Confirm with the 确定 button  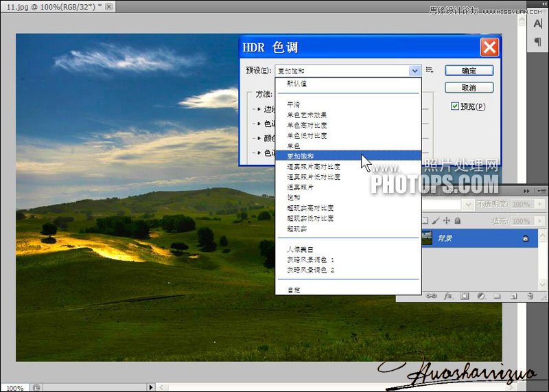tap(469, 71)
